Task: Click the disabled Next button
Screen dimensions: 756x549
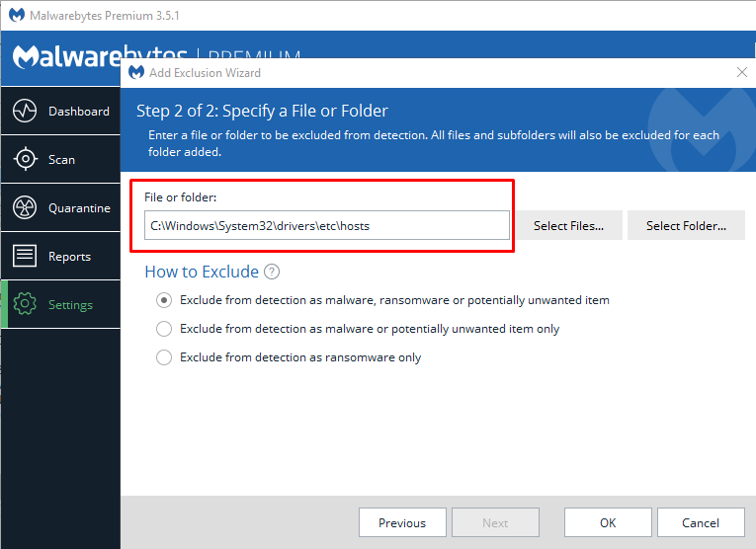Action: [x=496, y=522]
